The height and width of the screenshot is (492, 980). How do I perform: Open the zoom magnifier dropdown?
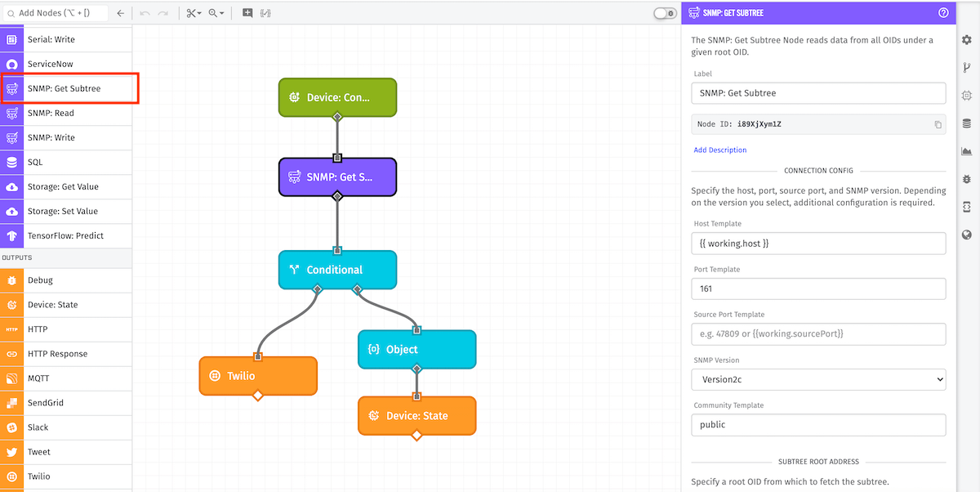coord(216,13)
